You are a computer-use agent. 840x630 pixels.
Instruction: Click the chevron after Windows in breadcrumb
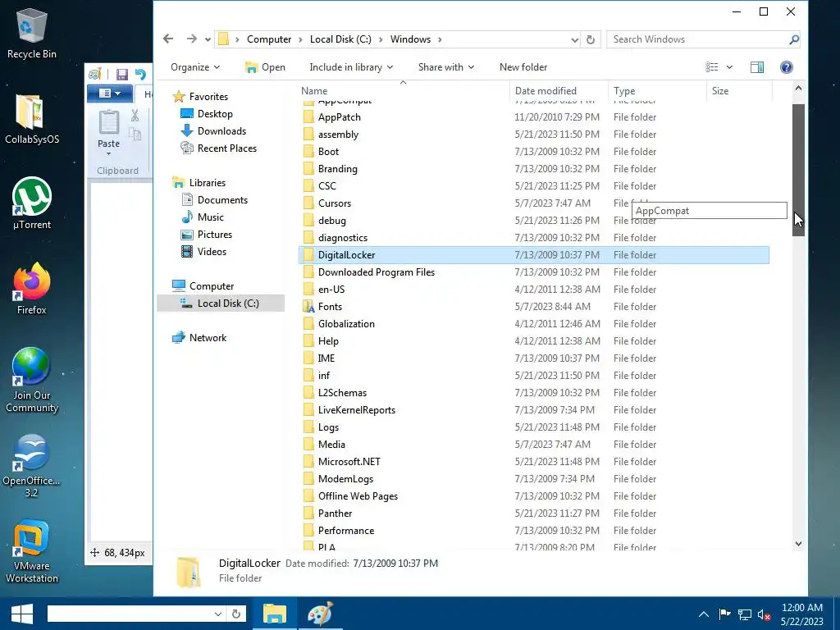(440, 39)
